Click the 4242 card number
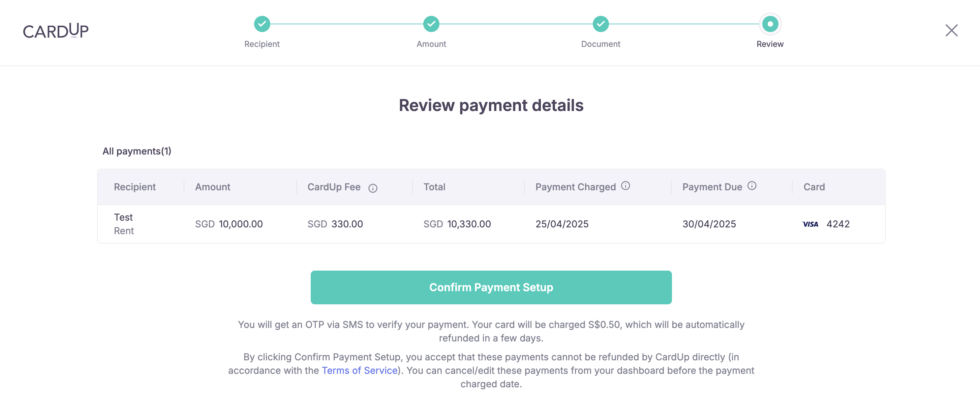This screenshot has height=415, width=980. 838,224
